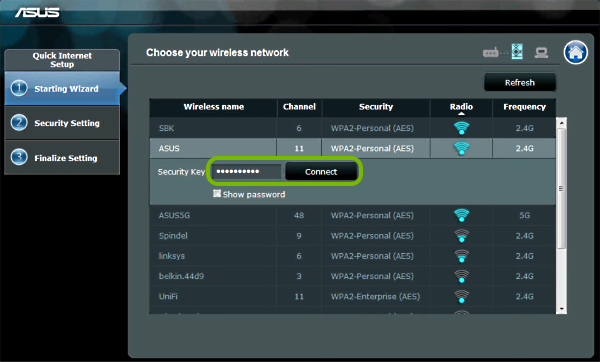600x362 pixels.
Task: Click step 1 number badge
Action: click(19, 88)
